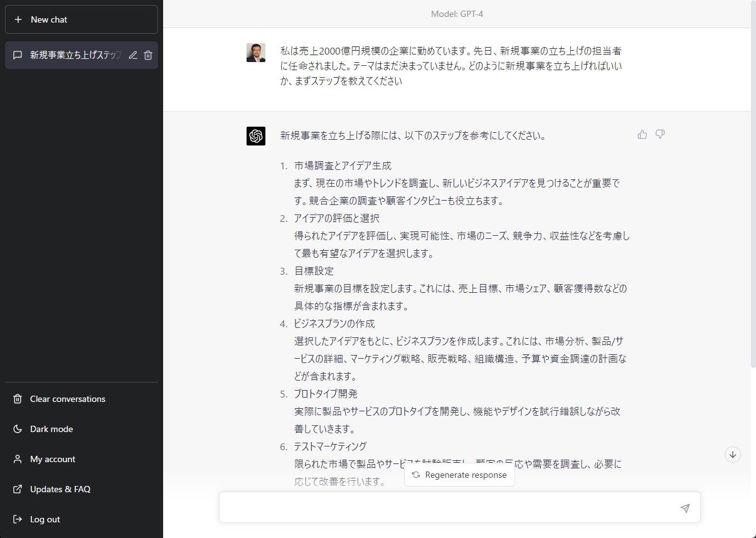Click Log out in the sidebar
The image size is (756, 538).
pos(45,519)
